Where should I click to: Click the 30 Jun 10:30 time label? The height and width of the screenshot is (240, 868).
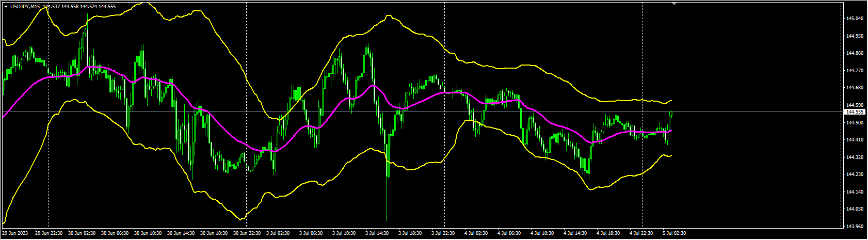coord(149,233)
